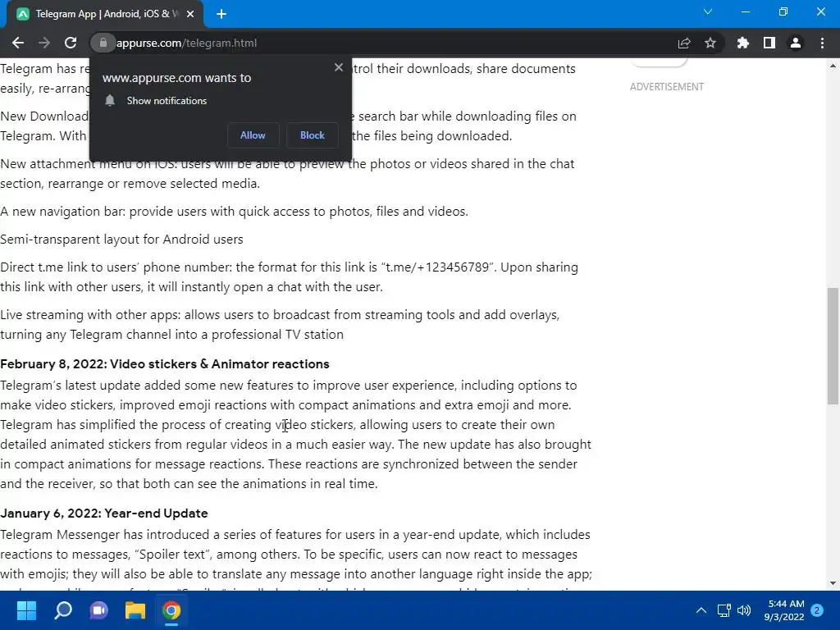Click the 't.me/+123456789' text

coord(436,267)
